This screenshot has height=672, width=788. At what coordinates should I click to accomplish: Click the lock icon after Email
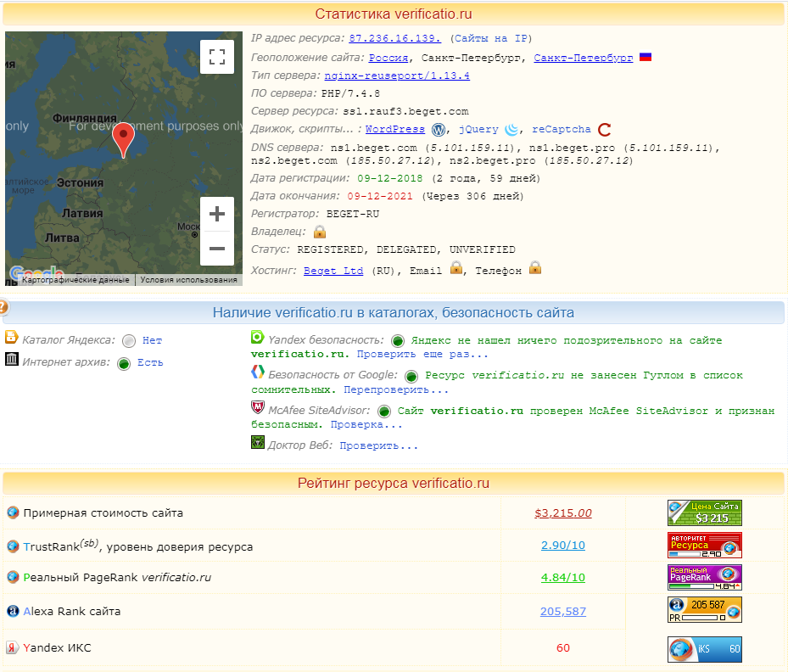(x=455, y=268)
